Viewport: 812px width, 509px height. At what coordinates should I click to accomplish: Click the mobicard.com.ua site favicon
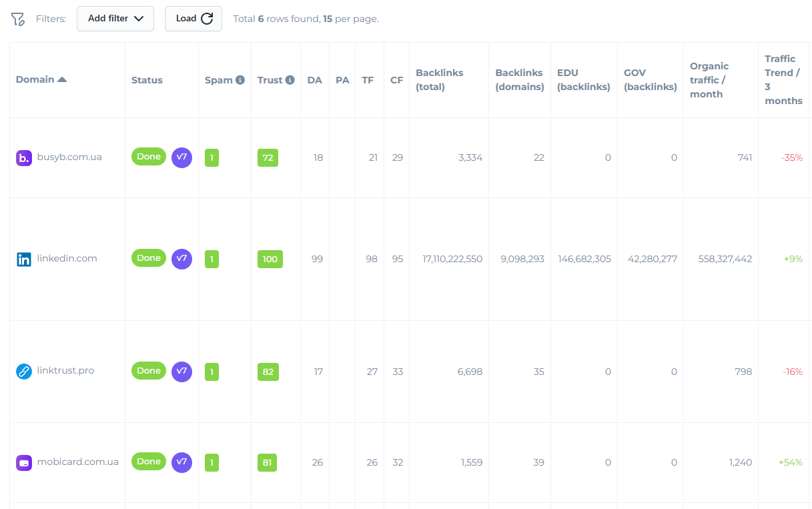(24, 462)
